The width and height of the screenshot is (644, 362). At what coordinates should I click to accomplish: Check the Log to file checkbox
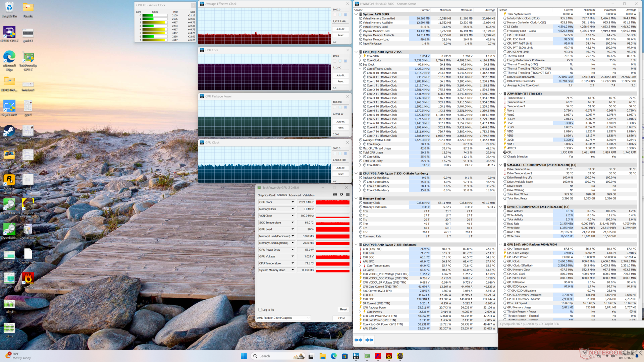coord(260,310)
